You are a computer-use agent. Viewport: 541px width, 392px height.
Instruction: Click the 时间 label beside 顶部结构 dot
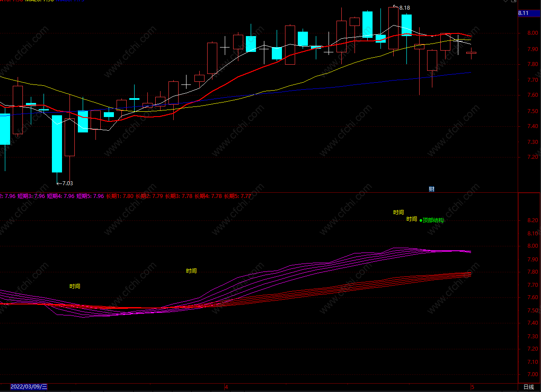tap(412, 219)
